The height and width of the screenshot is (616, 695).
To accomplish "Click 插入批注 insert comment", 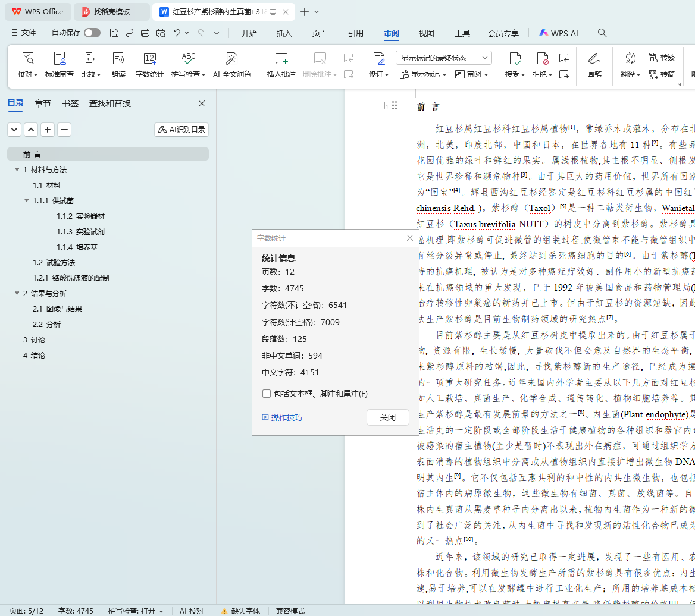I will [281, 65].
